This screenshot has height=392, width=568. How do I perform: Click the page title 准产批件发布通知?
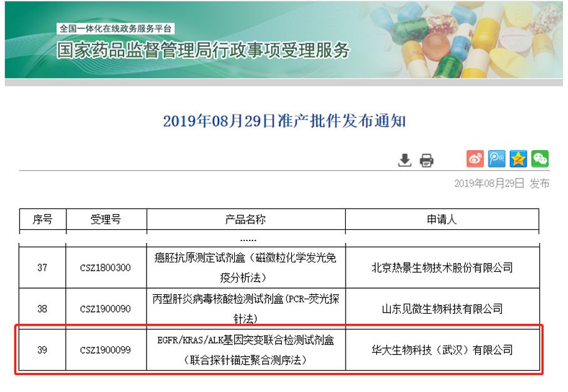(x=284, y=121)
